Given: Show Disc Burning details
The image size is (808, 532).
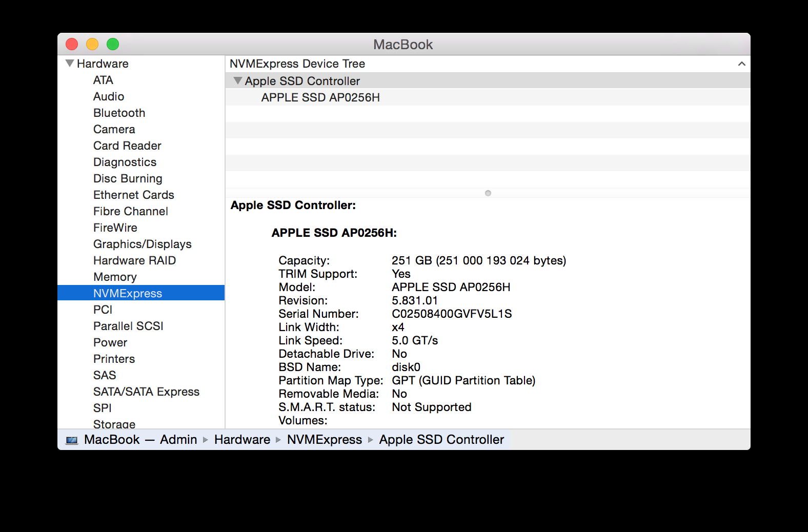Looking at the screenshot, I should click(128, 178).
